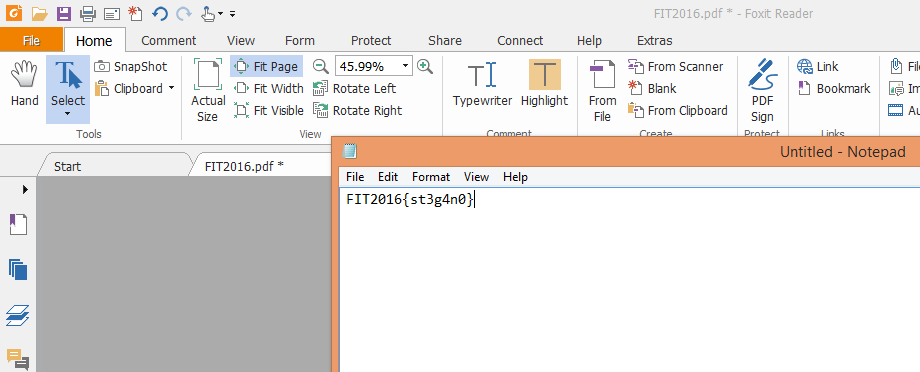The image size is (920, 372).
Task: Switch to the View ribbon tab
Action: click(x=241, y=40)
